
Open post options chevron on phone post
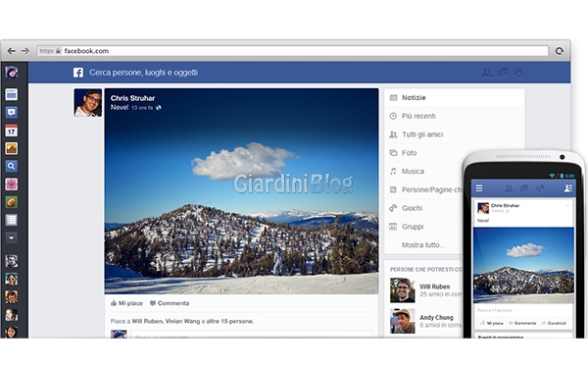click(x=567, y=205)
